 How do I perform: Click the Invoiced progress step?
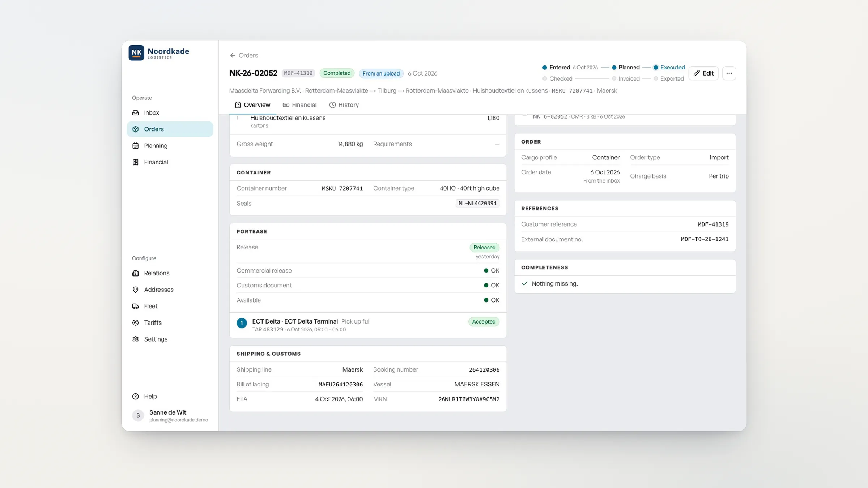[626, 79]
